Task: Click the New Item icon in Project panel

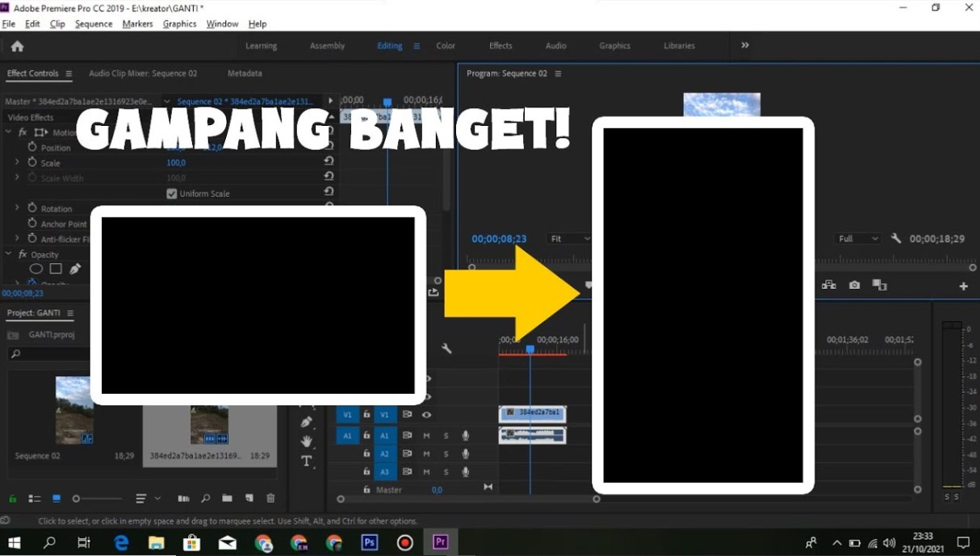Action: click(x=249, y=498)
